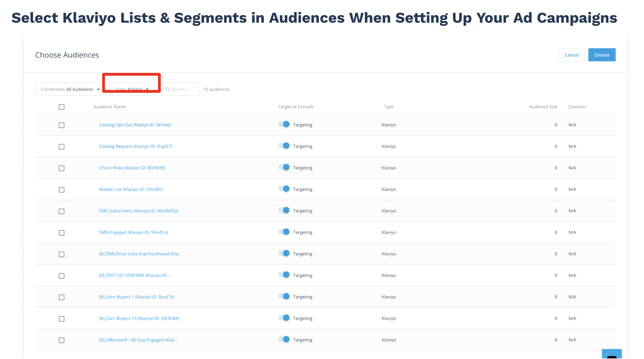Check the Catalog Opt Out row checkbox
The height and width of the screenshot is (359, 644).
62,125
